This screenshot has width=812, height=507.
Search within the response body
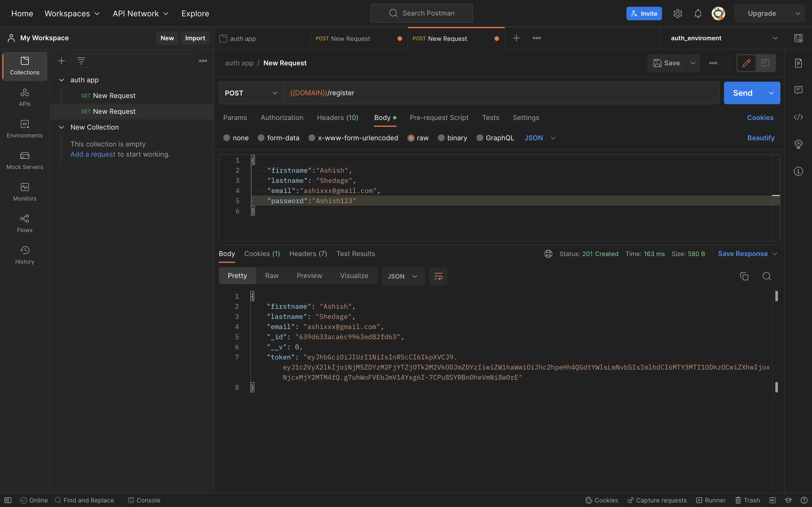pos(767,276)
